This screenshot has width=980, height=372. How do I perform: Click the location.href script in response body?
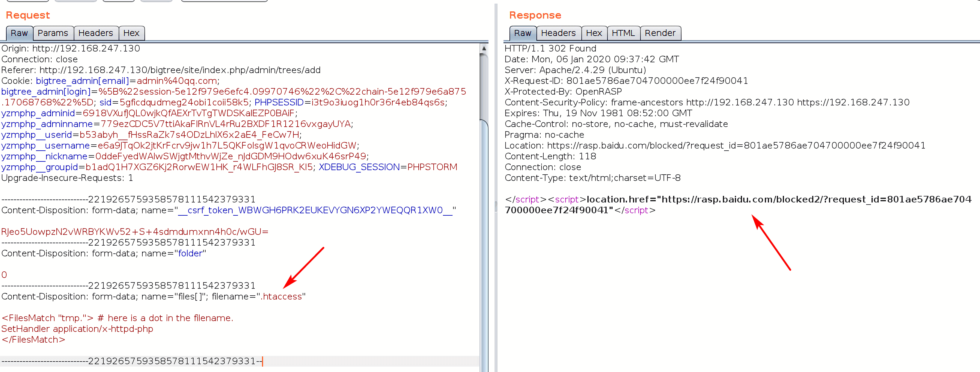pyautogui.click(x=738, y=205)
